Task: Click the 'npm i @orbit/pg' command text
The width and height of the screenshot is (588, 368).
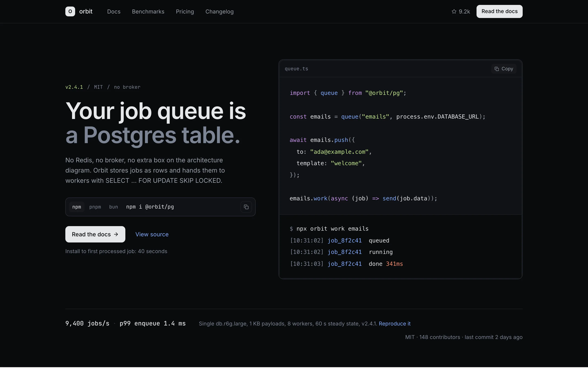Action: [x=150, y=207]
